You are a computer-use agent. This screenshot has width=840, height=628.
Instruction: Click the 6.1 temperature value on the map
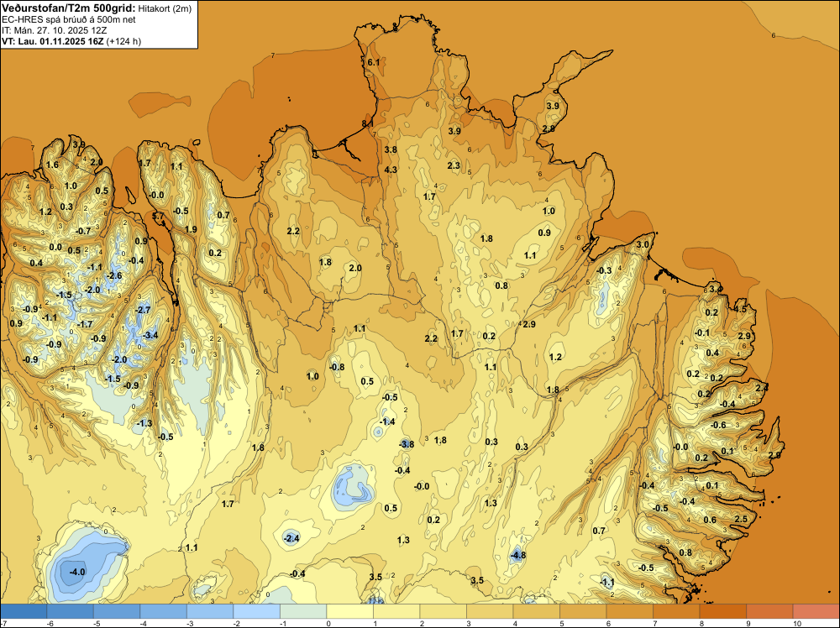click(374, 62)
